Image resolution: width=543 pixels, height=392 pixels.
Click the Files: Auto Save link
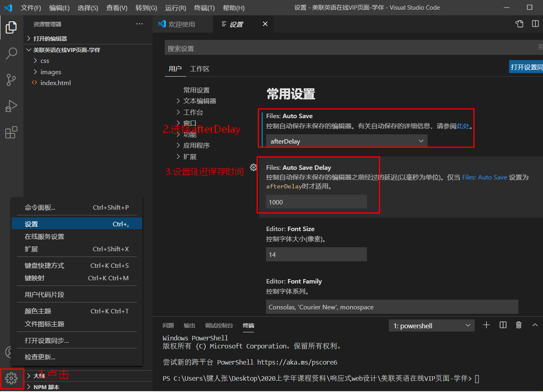point(484,177)
